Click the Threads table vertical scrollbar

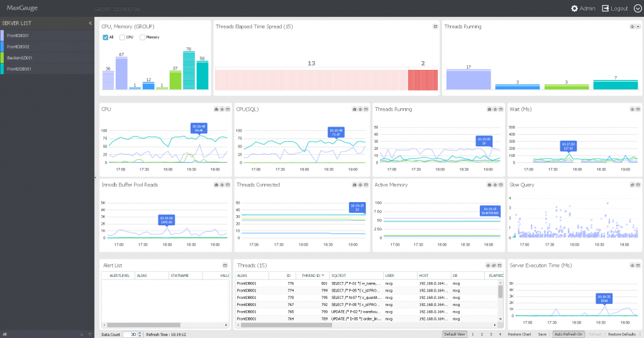click(x=500, y=291)
